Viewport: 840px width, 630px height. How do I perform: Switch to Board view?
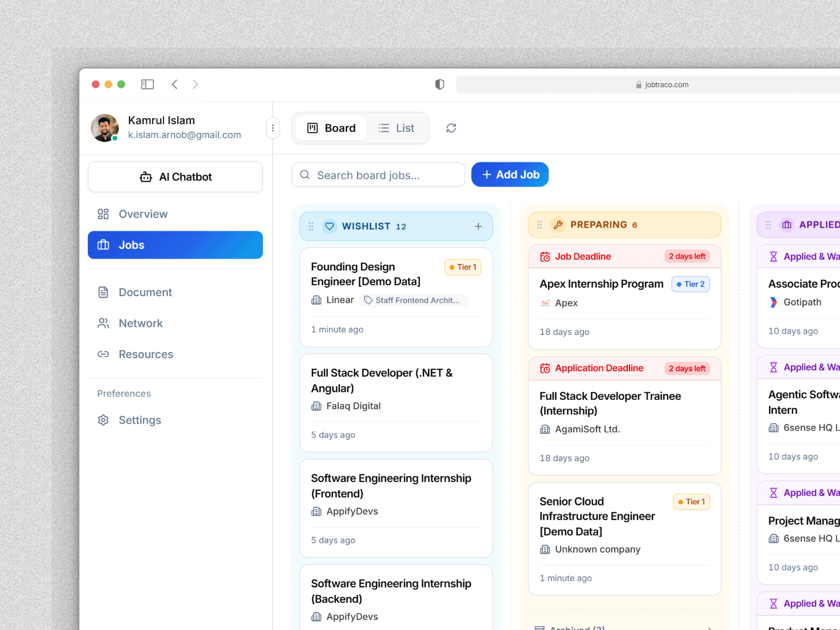click(331, 128)
